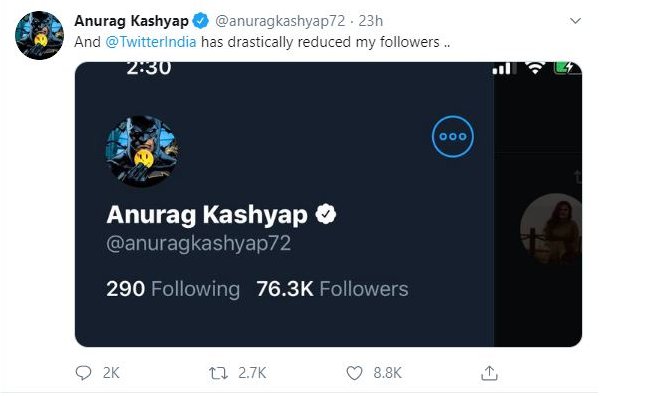
Task: Open the Anurag Kashyap profile name
Action: [x=131, y=21]
